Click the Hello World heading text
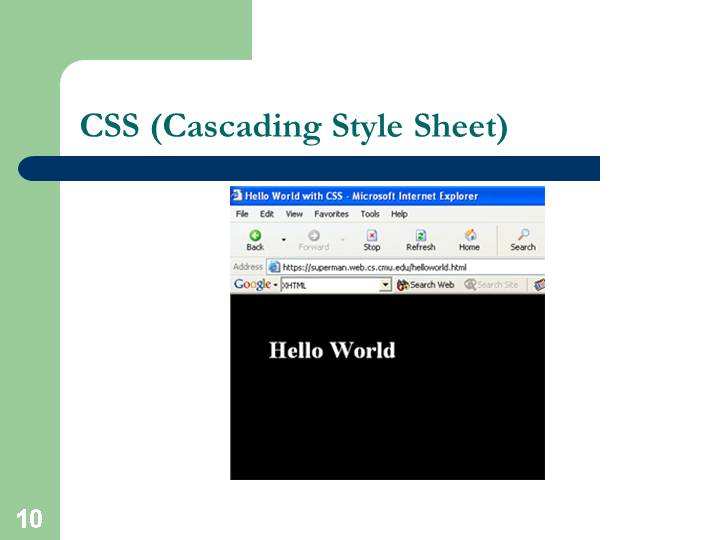This screenshot has height=540, width=720. pyautogui.click(x=332, y=350)
